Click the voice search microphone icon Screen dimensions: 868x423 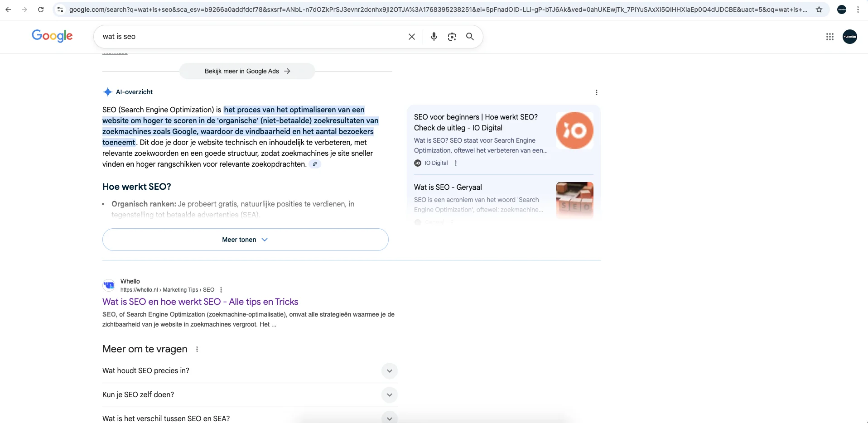434,37
